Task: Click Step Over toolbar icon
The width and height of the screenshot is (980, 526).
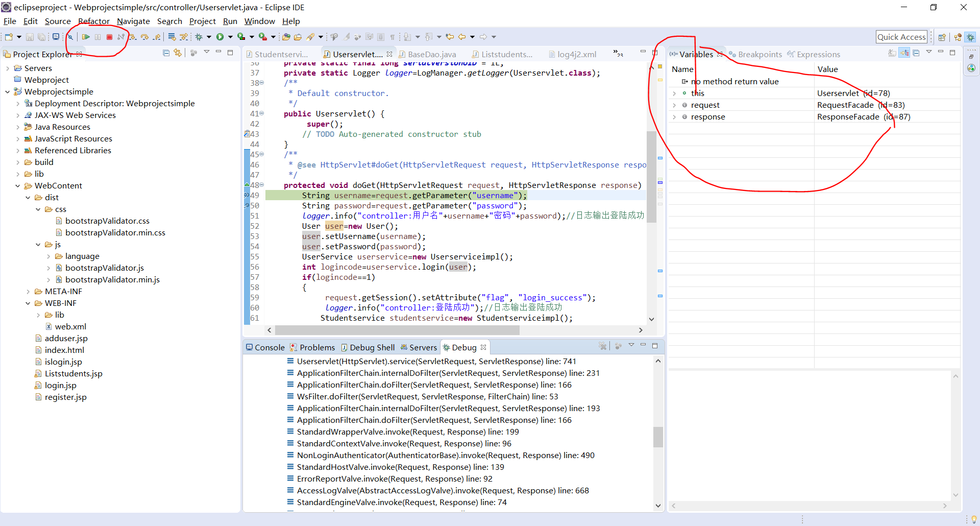Action: point(145,37)
